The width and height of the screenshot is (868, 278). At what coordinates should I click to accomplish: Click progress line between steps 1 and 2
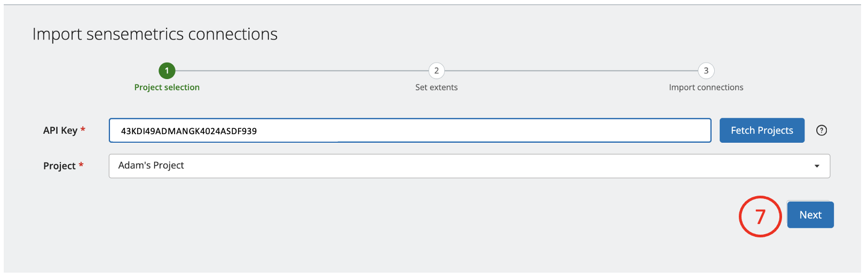coord(302,71)
